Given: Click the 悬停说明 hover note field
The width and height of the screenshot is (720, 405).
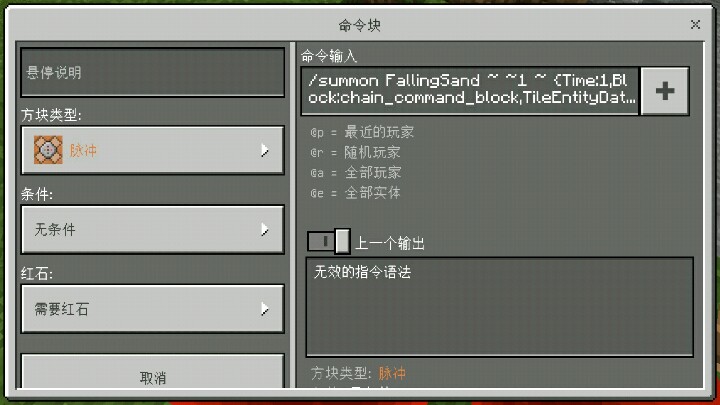Looking at the screenshot, I should pyautogui.click(x=152, y=73).
